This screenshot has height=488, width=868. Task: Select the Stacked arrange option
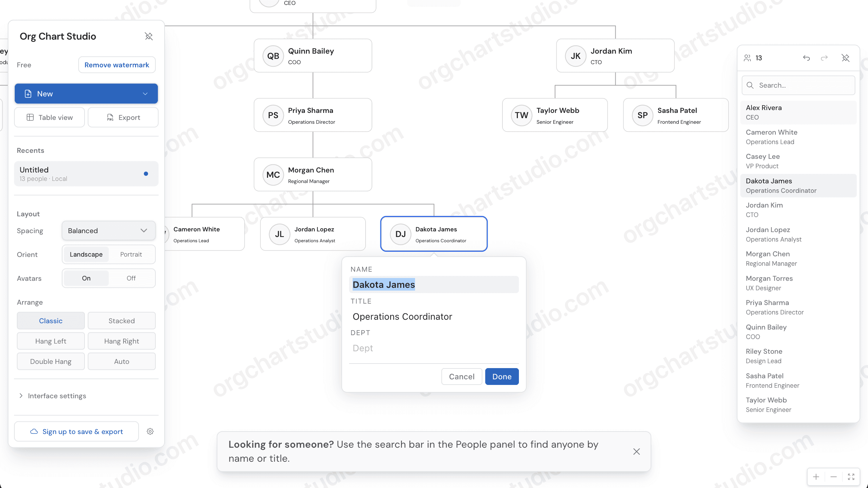click(121, 320)
